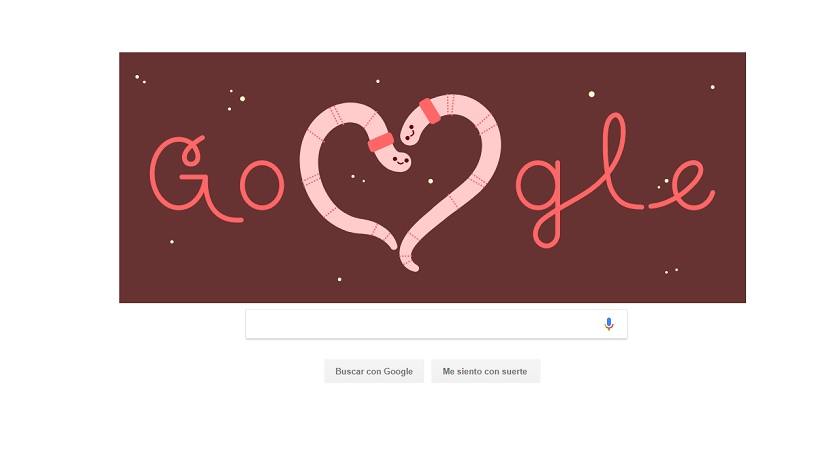The image size is (818, 460).
Task: Click the left worm's smiling face
Action: (x=399, y=160)
